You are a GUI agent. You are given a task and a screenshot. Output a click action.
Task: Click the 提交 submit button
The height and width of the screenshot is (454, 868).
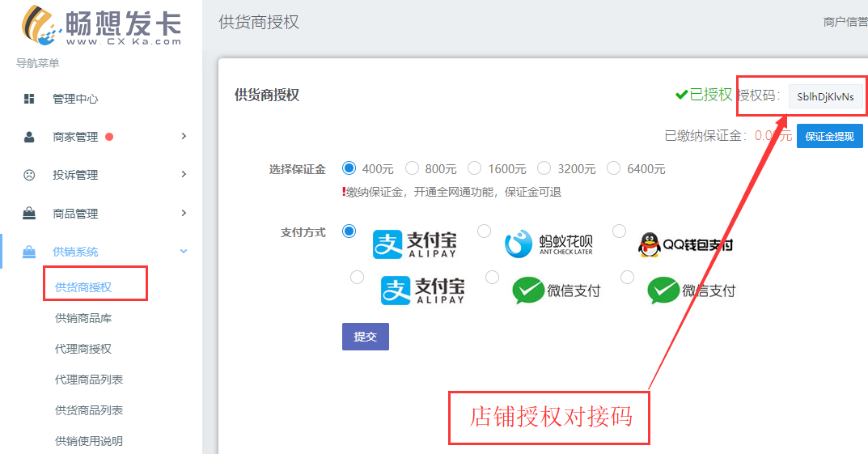[366, 337]
